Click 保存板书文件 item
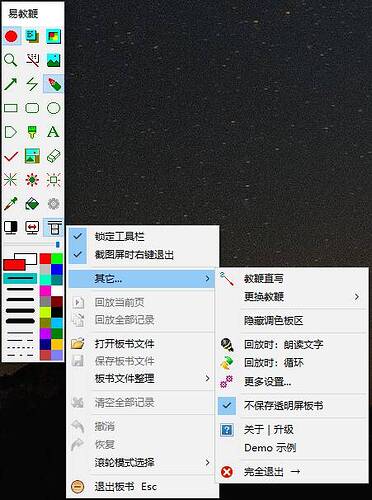The height and width of the screenshot is (500, 372). [x=142, y=361]
